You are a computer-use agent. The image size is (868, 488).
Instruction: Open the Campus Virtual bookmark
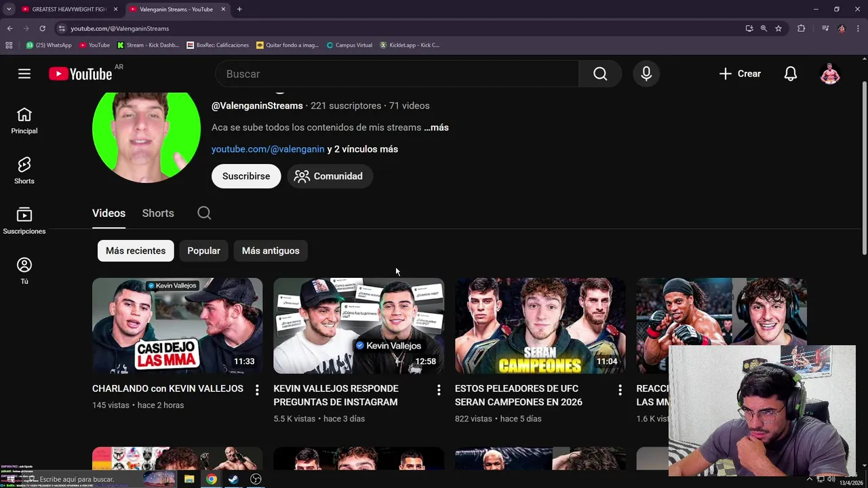click(349, 45)
